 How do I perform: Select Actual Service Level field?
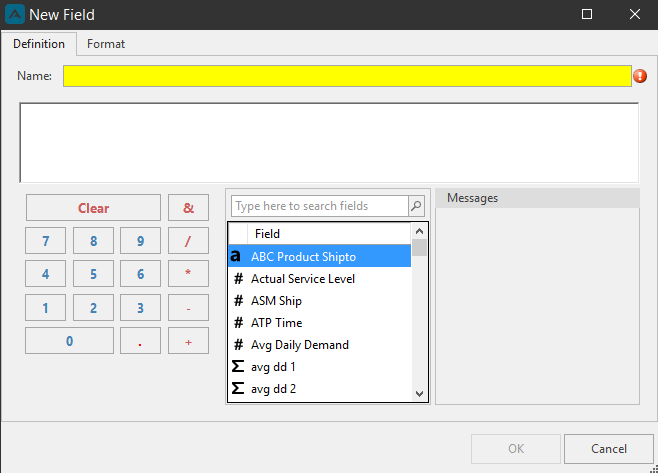coord(319,278)
